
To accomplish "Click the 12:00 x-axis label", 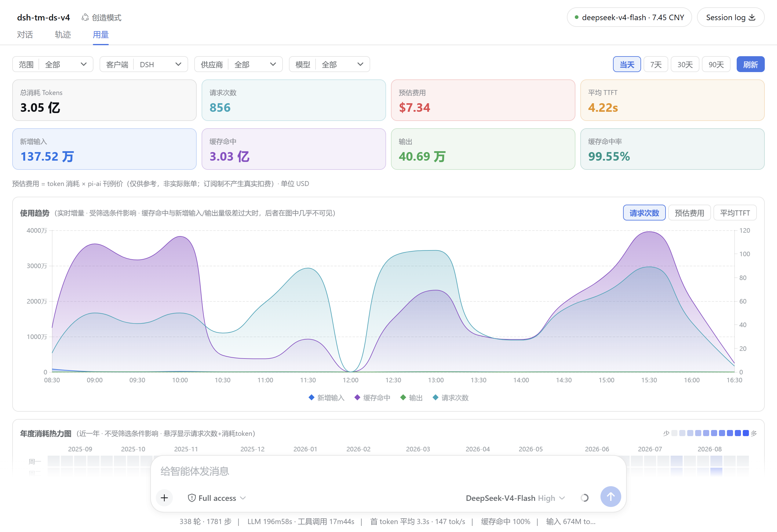I will (x=350, y=380).
